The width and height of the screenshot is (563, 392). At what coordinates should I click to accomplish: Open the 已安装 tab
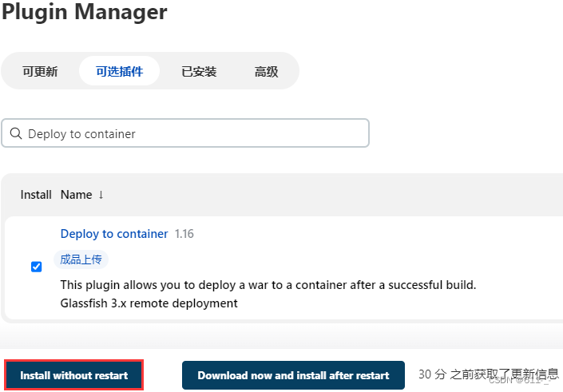(x=199, y=71)
